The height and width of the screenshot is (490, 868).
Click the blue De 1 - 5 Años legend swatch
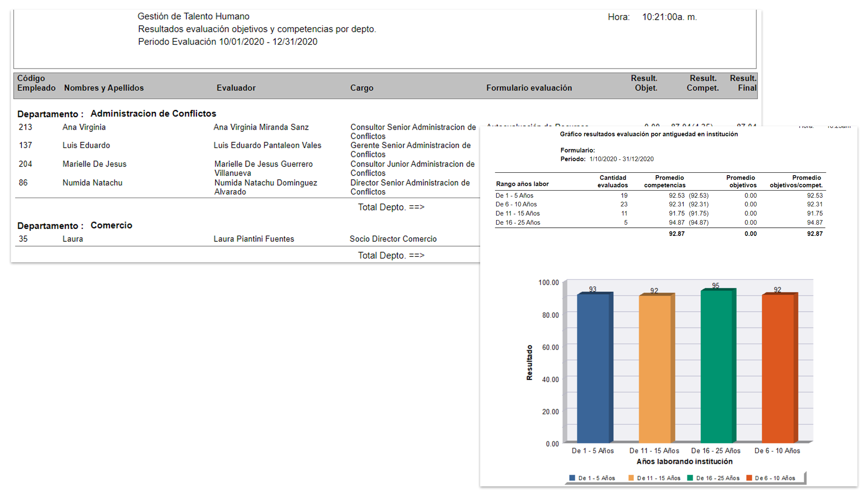(572, 478)
